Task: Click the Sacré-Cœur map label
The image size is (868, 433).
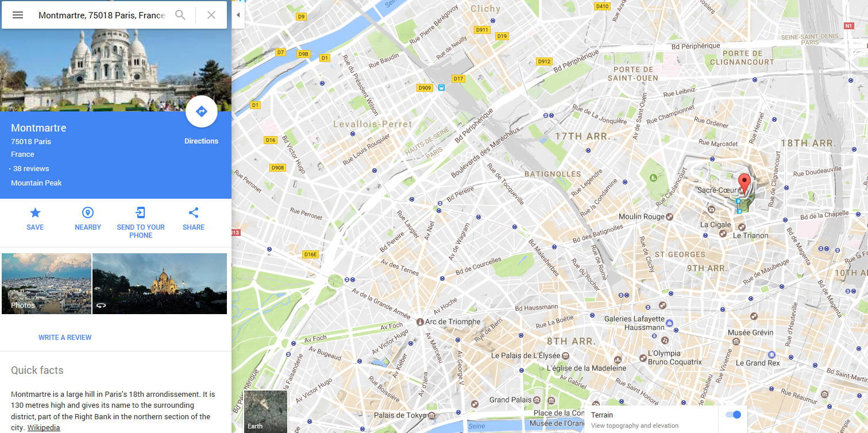Action: click(x=717, y=190)
